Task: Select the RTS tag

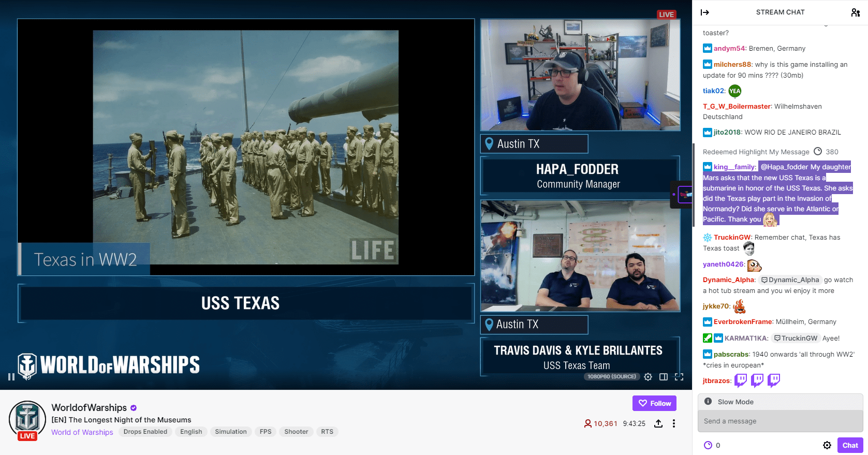Action: tap(327, 432)
